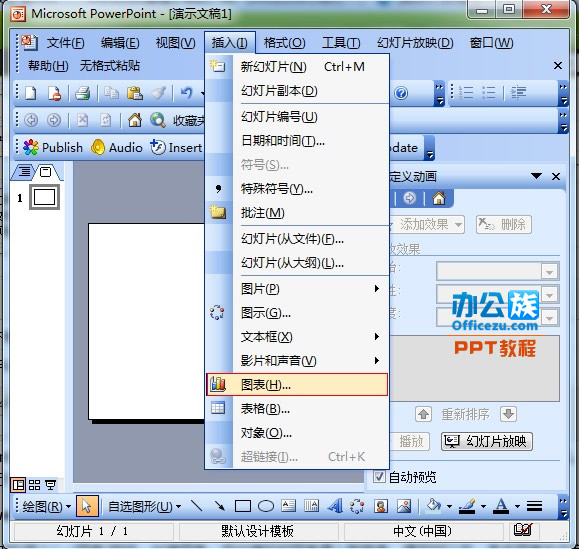Image resolution: width=579 pixels, height=549 pixels.
Task: Click 无格式粘贴 in menu bar
Action: (110, 66)
